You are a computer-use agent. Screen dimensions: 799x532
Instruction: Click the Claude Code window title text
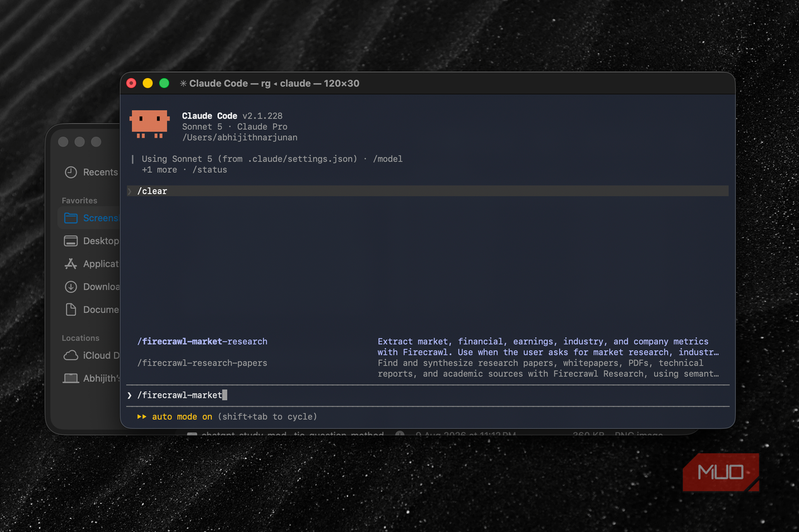tap(274, 83)
